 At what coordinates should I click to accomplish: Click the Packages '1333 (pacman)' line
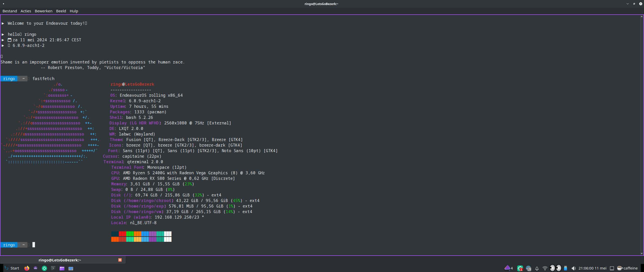[x=138, y=112]
